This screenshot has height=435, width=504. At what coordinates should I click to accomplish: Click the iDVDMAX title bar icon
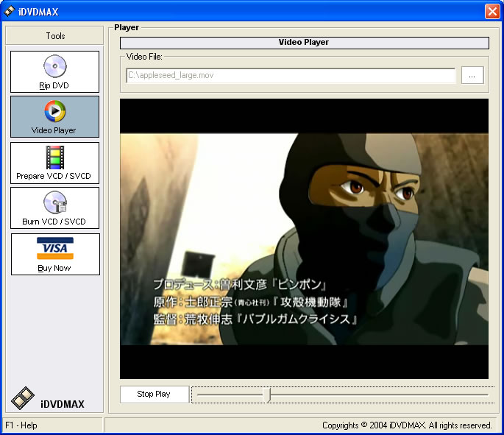[x=10, y=11]
